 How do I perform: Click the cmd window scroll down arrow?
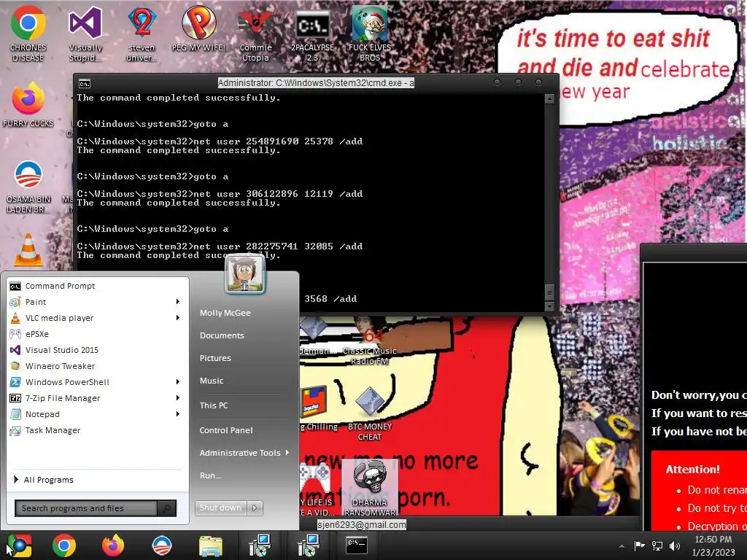[x=549, y=307]
